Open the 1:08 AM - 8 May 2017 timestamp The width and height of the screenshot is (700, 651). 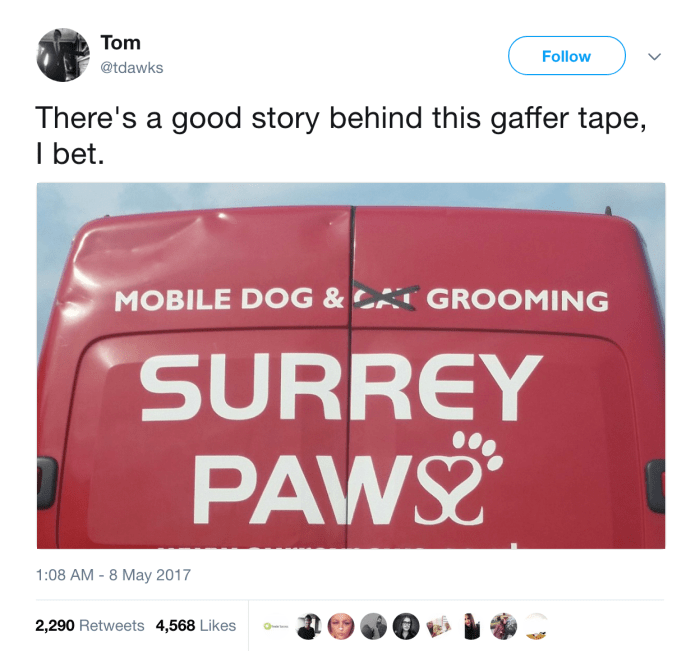(x=113, y=575)
